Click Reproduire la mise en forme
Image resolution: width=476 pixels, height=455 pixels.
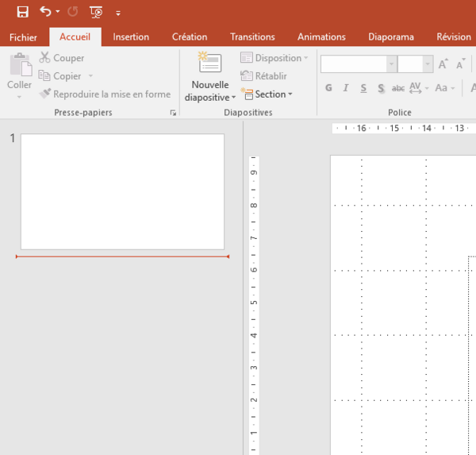coord(105,94)
